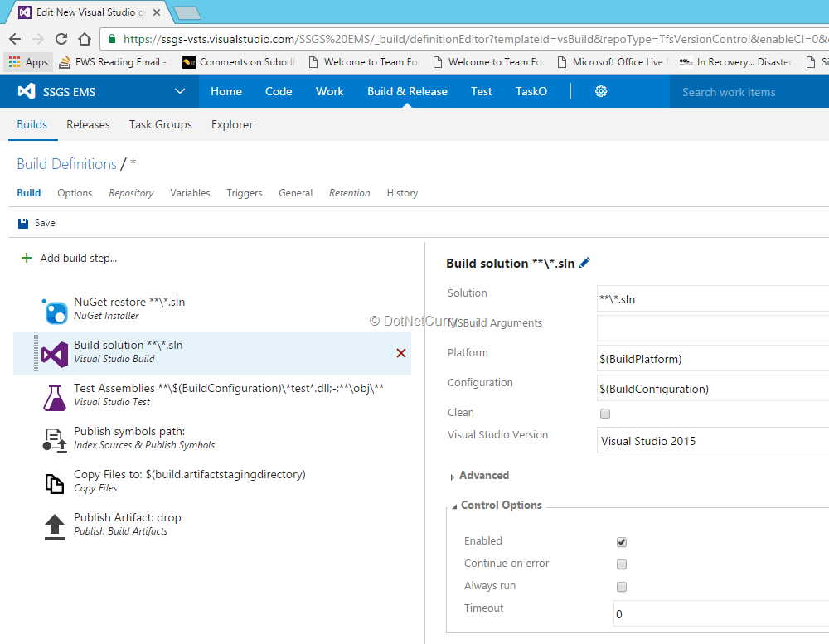Select the Repository definition tab
The height and width of the screenshot is (644, 829).
point(131,193)
